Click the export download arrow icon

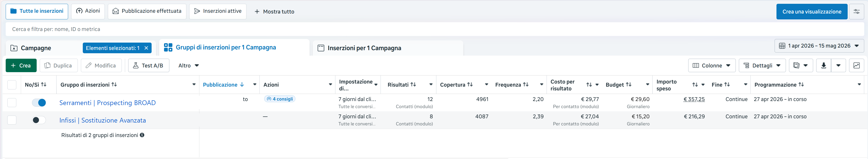coord(824,65)
